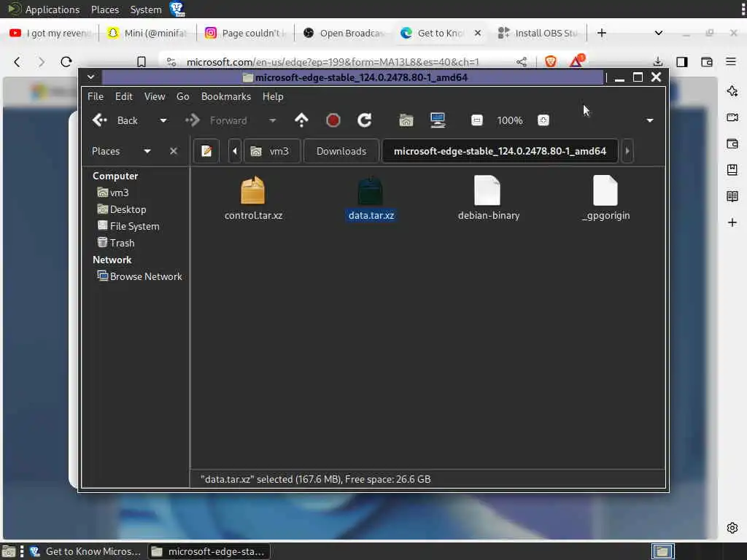Open browser downloads icon
747x560 pixels.
[x=658, y=62]
